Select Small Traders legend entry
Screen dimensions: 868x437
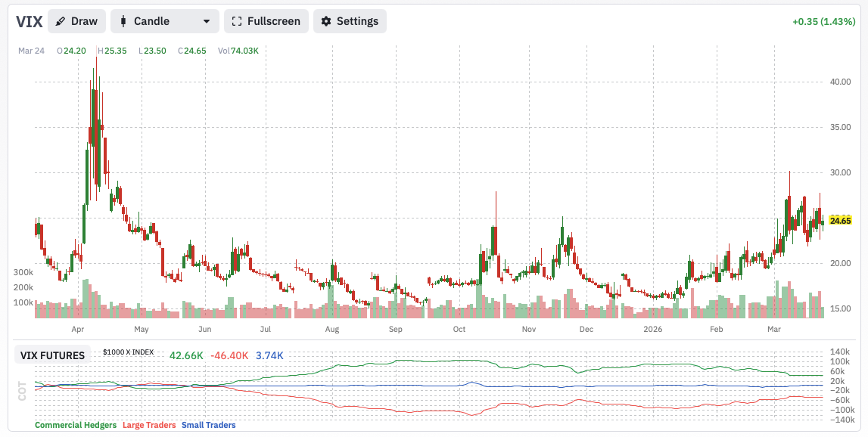tap(209, 425)
